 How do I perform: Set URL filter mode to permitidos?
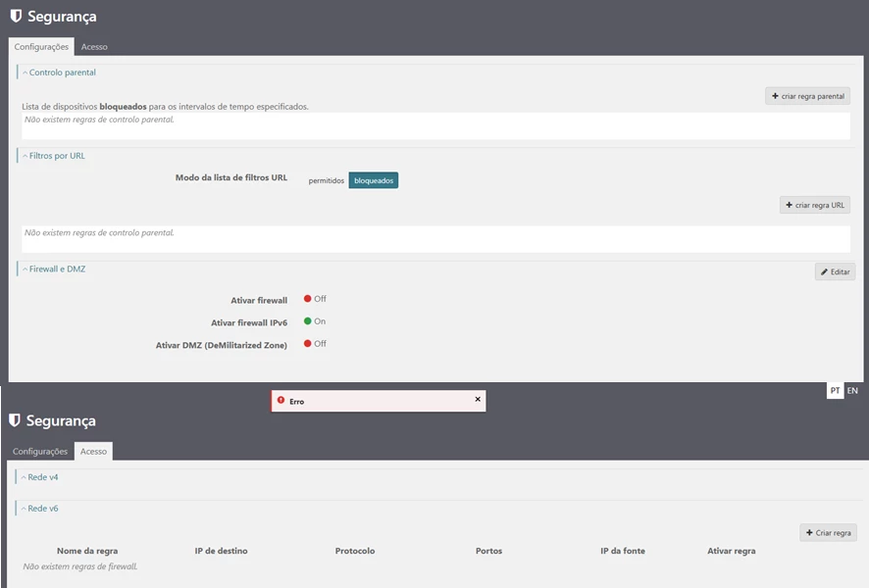(326, 180)
